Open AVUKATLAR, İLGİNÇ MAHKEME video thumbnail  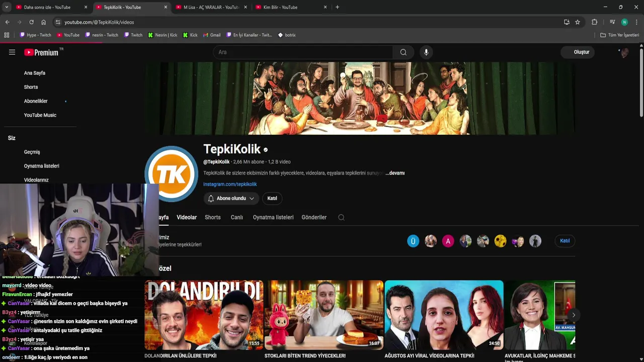click(x=540, y=315)
